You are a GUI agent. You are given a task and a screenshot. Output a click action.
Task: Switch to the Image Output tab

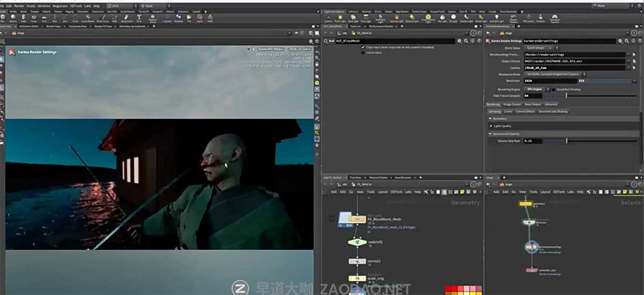tap(511, 104)
